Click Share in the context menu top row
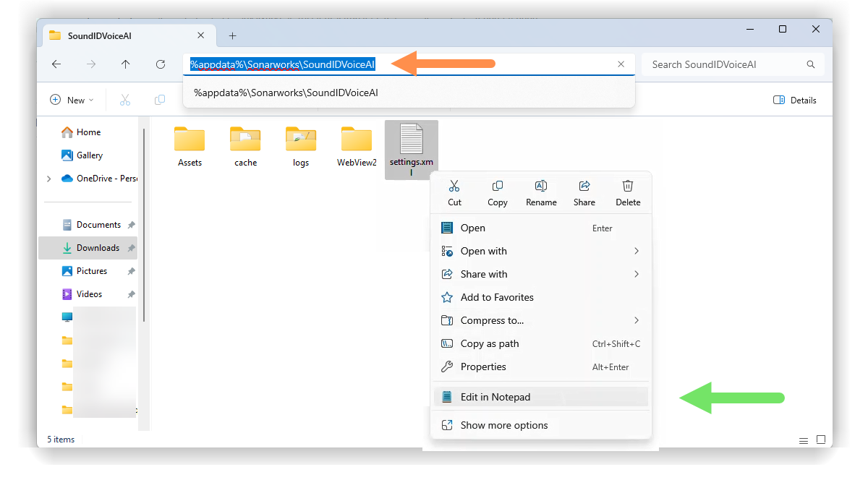The height and width of the screenshot is (480, 868). 584,193
